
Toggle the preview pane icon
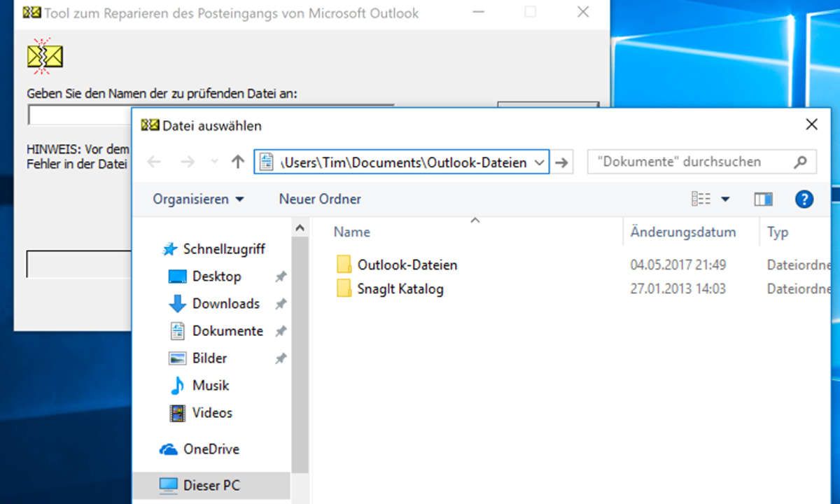763,199
